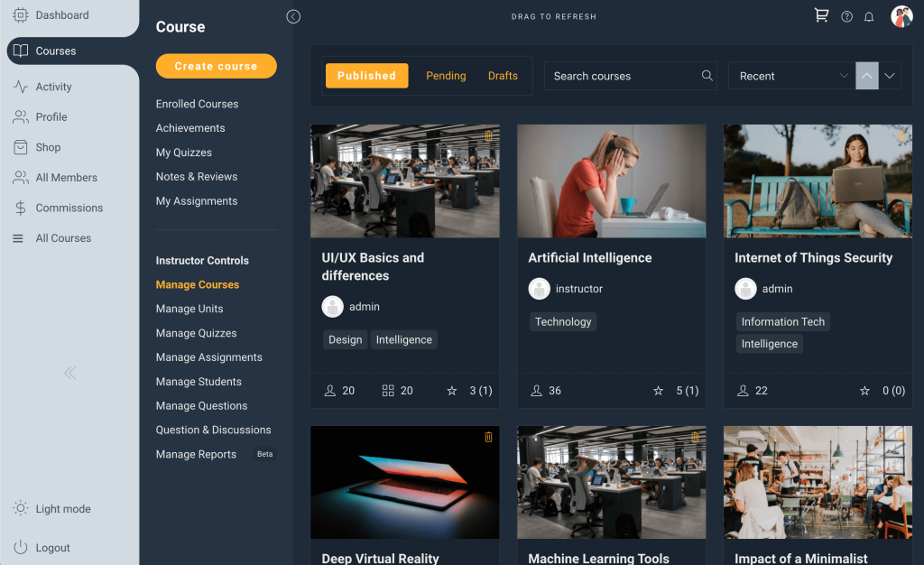Click the Design tag on UI/UX Basics
Screen dimensions: 924x565
tap(346, 339)
